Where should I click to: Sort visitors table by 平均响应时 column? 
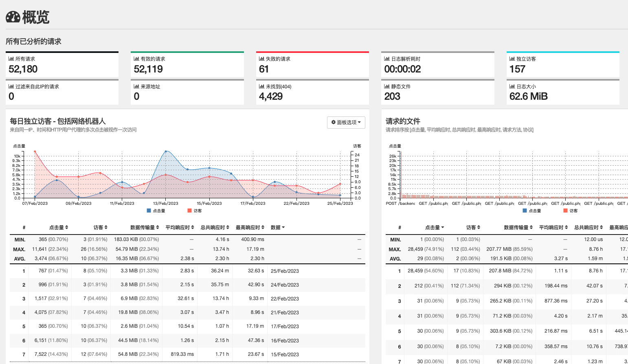click(179, 227)
